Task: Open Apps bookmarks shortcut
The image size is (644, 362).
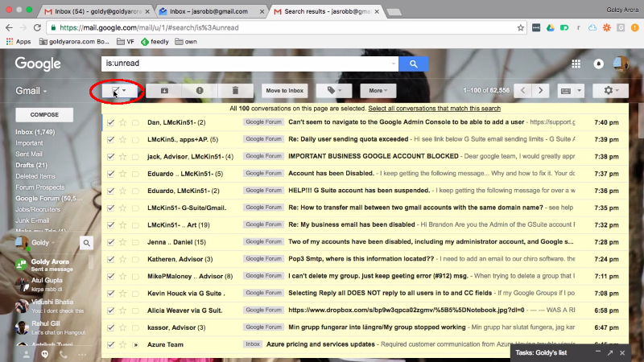Action: [19, 42]
